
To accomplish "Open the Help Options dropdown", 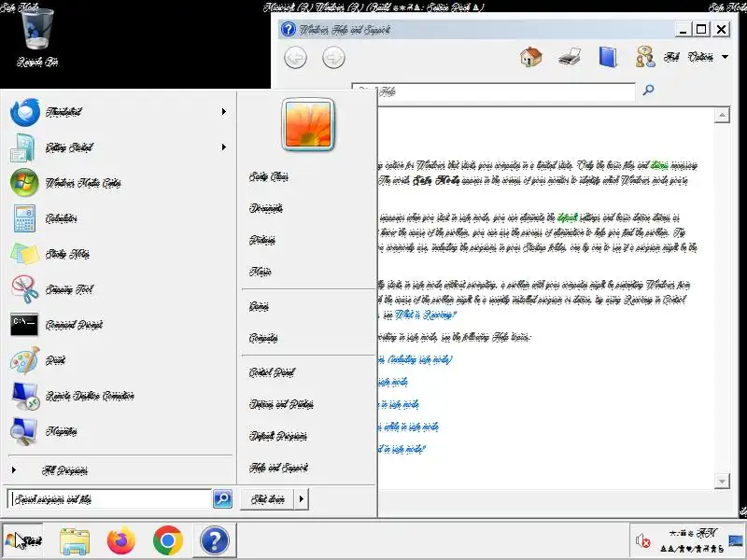I will tap(708, 57).
